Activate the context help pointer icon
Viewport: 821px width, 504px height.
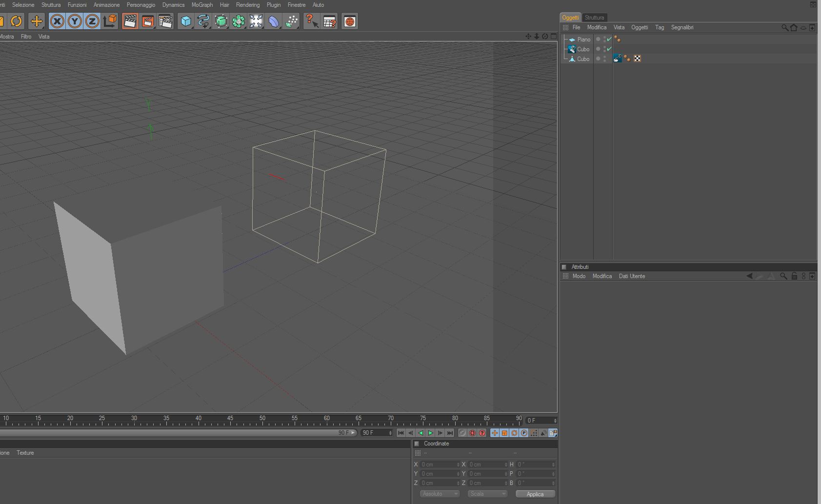click(312, 21)
